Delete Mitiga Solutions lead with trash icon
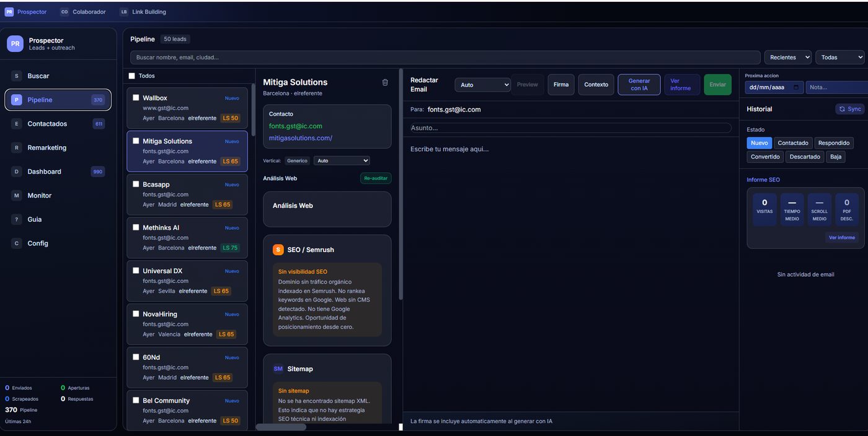 click(385, 82)
